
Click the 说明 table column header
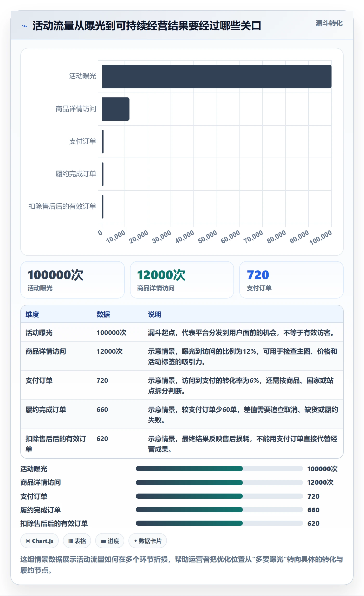155,314
